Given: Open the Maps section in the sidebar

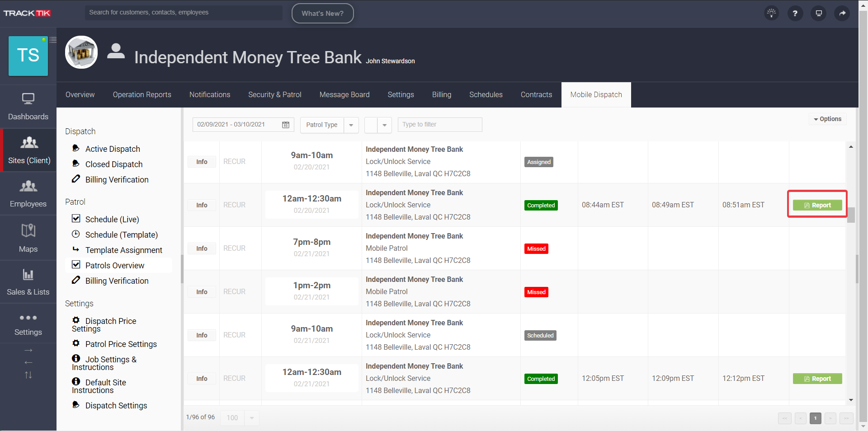Looking at the screenshot, I should [28, 237].
